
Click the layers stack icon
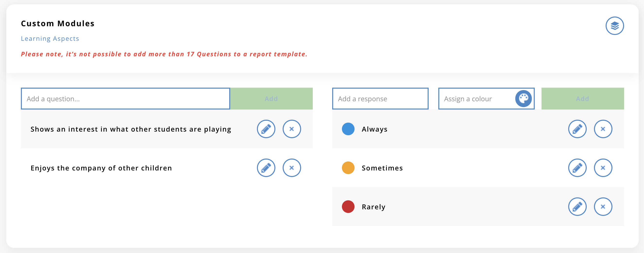pos(615,26)
